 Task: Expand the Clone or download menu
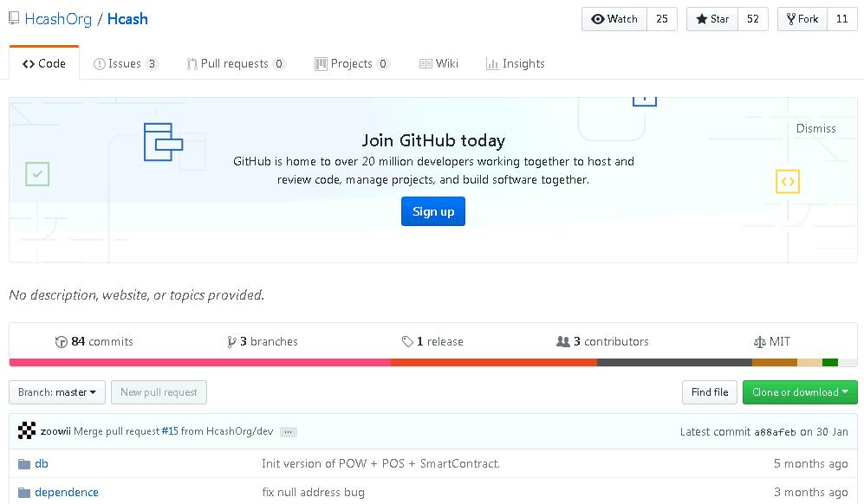click(799, 392)
